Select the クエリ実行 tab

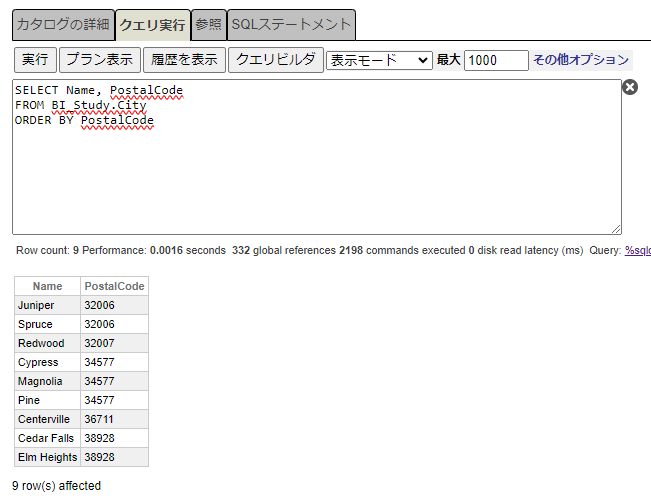(x=153, y=24)
